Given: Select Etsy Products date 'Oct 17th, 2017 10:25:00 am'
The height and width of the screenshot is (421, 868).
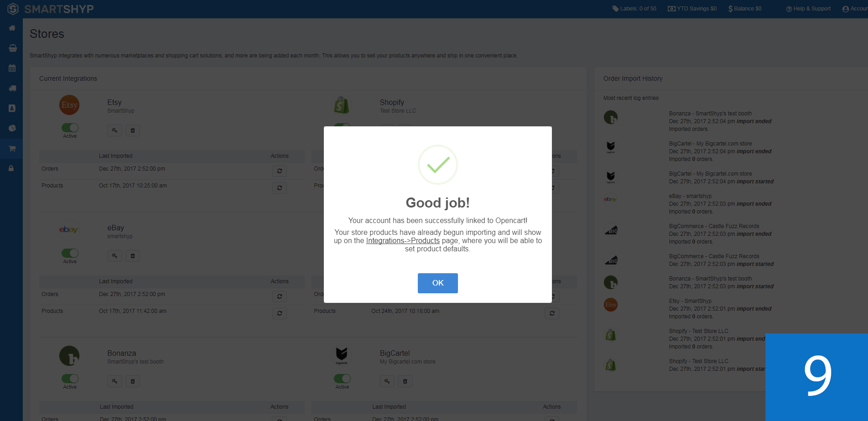Looking at the screenshot, I should pyautogui.click(x=133, y=186).
